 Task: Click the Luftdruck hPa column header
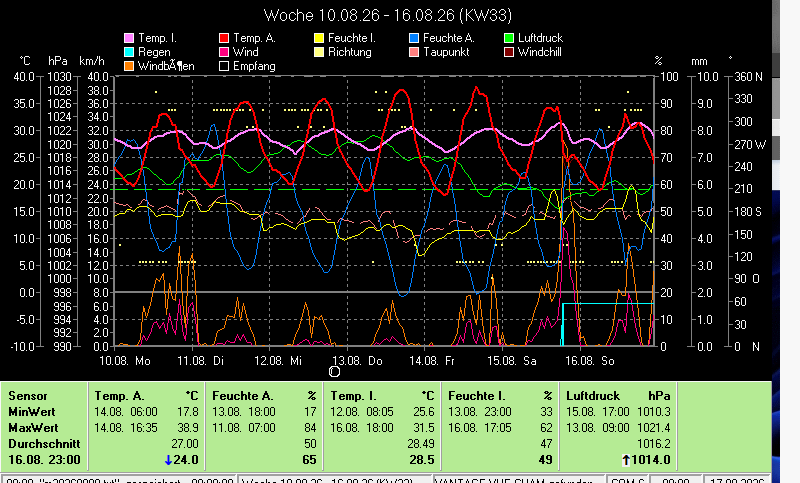pos(618,396)
